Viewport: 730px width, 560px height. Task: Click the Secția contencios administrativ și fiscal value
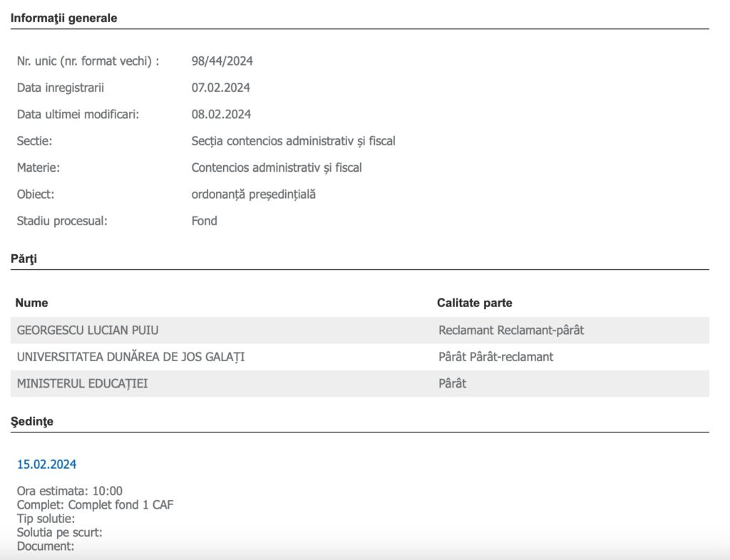point(293,141)
